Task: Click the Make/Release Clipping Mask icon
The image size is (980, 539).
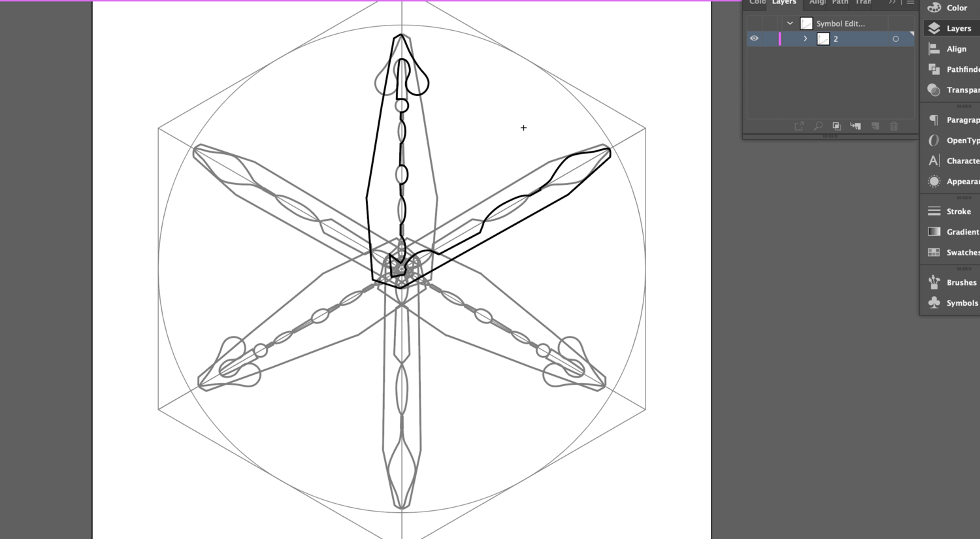Action: 837,126
